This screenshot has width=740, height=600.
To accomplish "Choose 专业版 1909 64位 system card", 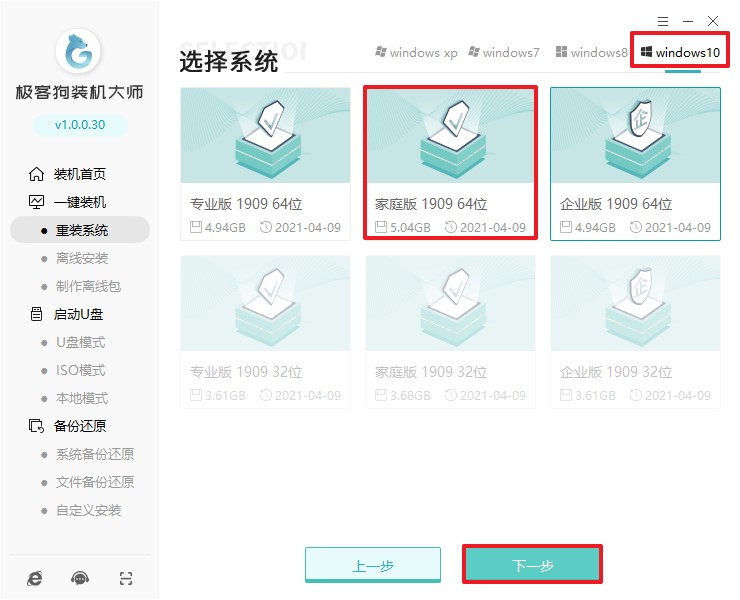I will (265, 163).
